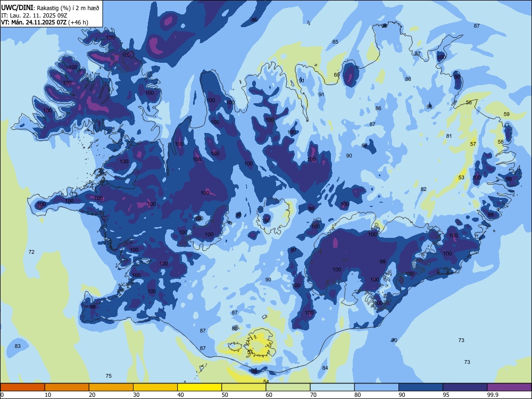Click the legend tick label '30'

point(136,395)
